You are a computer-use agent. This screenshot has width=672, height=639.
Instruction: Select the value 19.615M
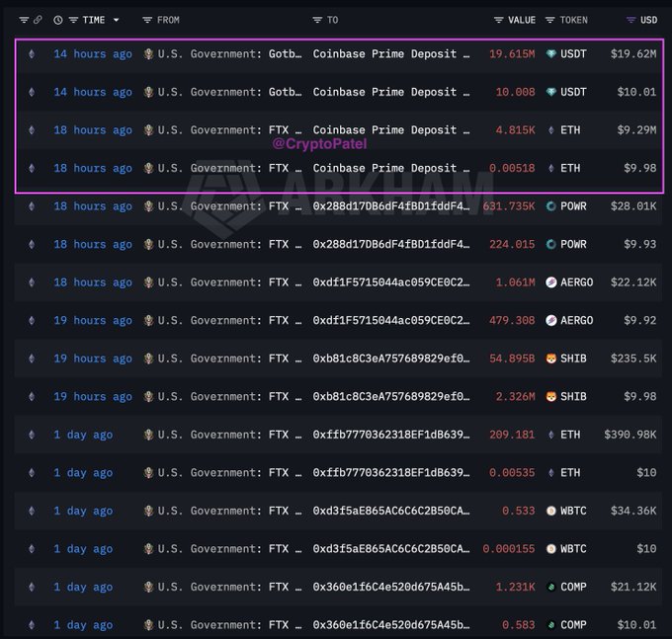click(x=512, y=54)
